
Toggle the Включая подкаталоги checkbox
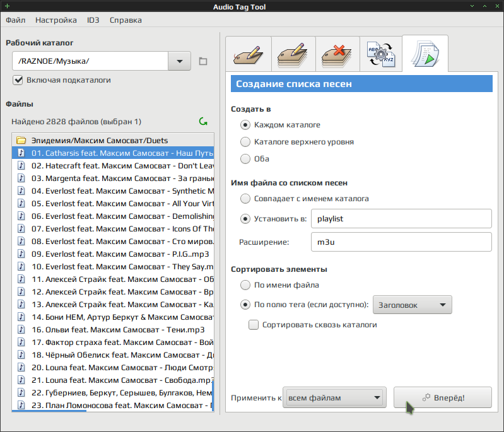[x=18, y=80]
